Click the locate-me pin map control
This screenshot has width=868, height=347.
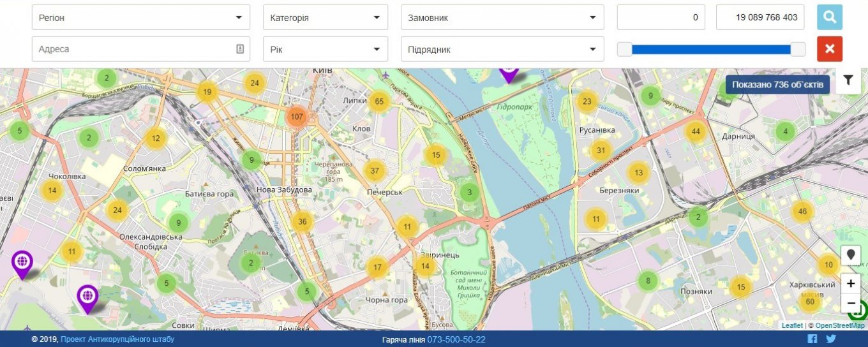(851, 255)
